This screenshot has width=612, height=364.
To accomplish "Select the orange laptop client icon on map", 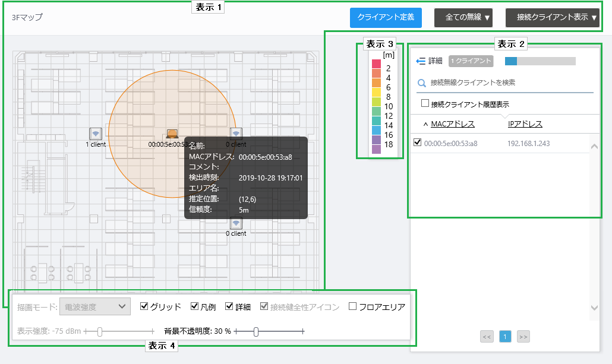I will click(172, 134).
